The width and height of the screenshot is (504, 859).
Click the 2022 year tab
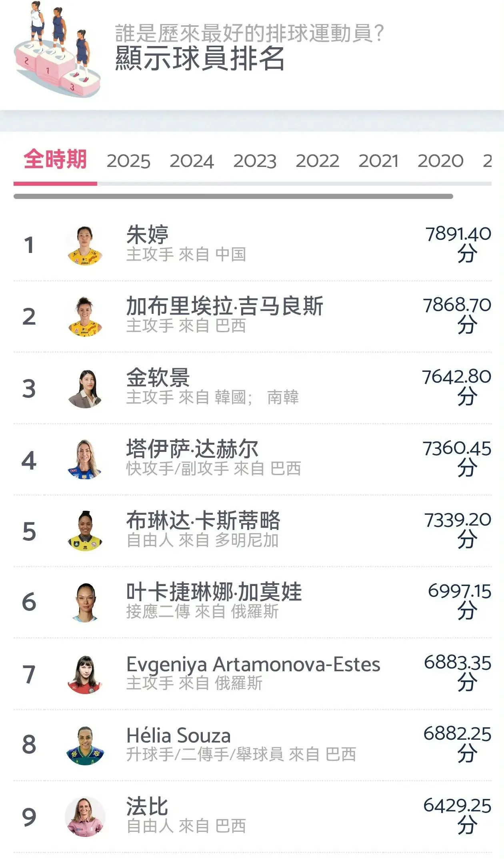point(317,161)
